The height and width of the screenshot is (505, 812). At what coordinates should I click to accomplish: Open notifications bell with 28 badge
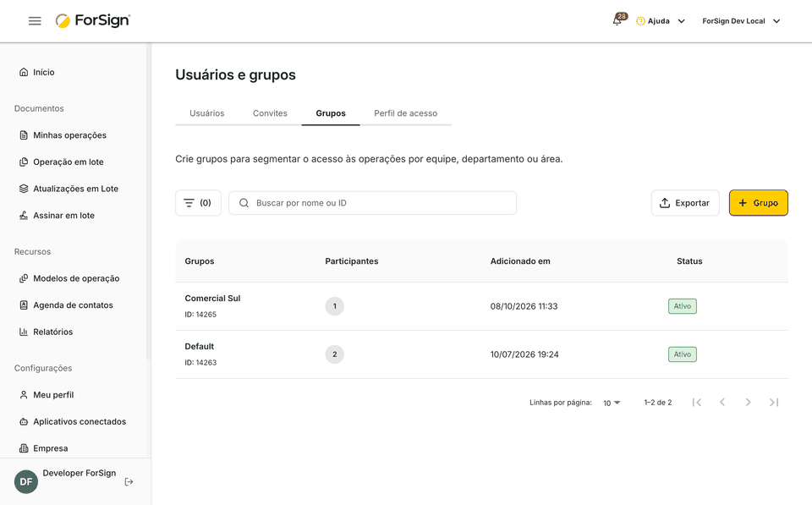pyautogui.click(x=617, y=20)
